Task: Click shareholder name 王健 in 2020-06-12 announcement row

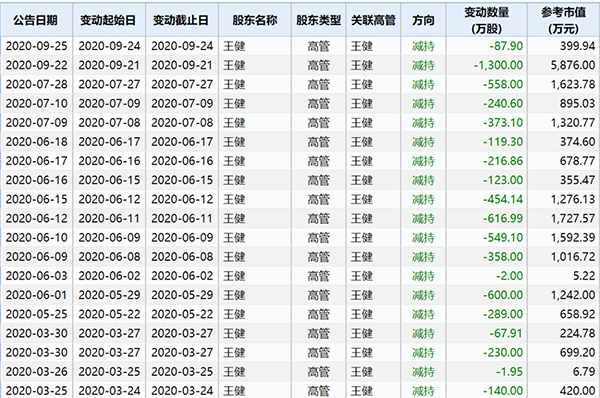Action: click(x=234, y=219)
